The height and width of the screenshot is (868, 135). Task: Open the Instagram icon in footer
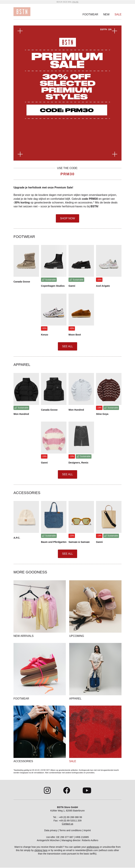(x=47, y=790)
